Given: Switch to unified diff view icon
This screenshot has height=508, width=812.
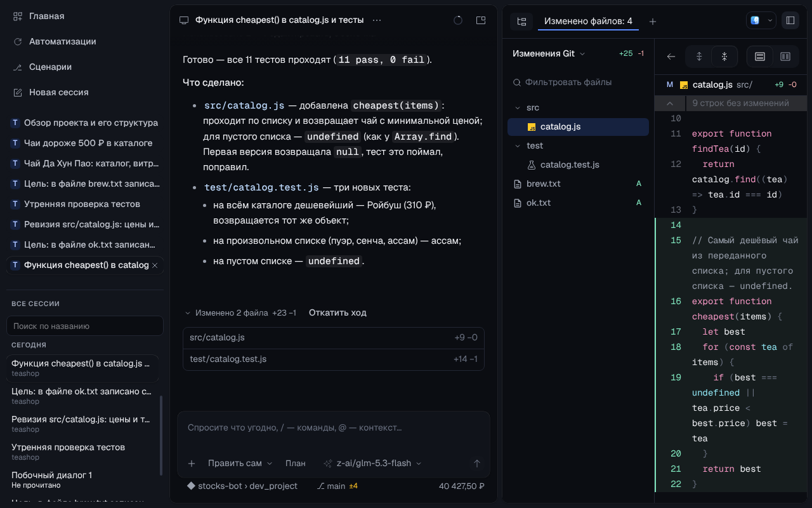Looking at the screenshot, I should (759, 57).
